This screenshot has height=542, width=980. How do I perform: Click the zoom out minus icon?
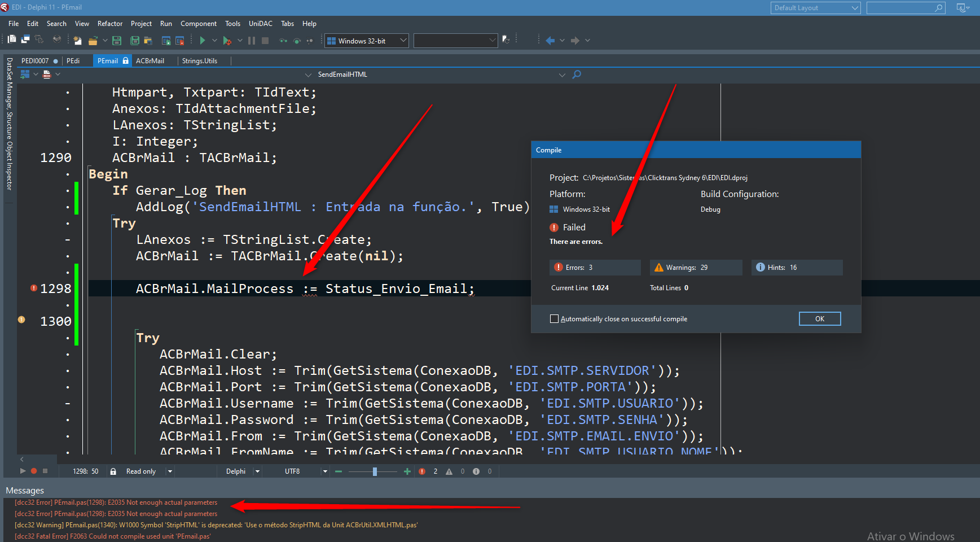point(339,471)
